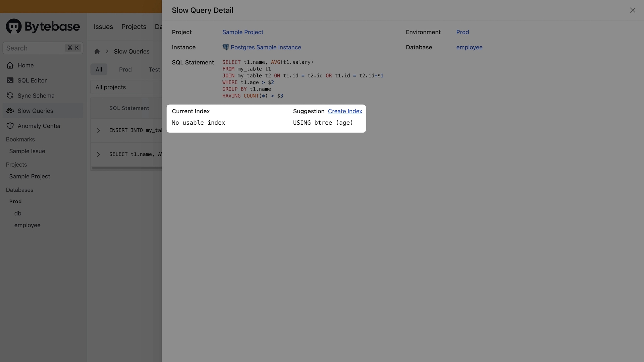
Task: Toggle the Test environment filter
Action: tap(154, 69)
